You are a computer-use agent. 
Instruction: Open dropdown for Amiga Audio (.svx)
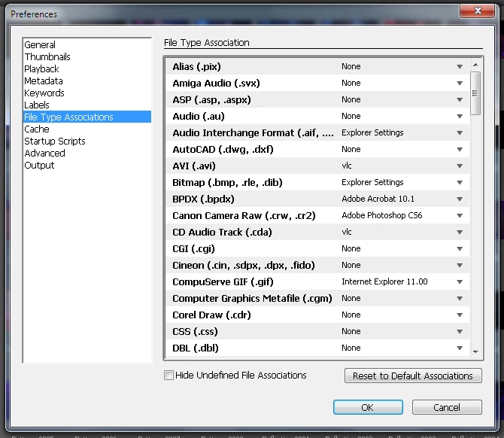(x=460, y=84)
